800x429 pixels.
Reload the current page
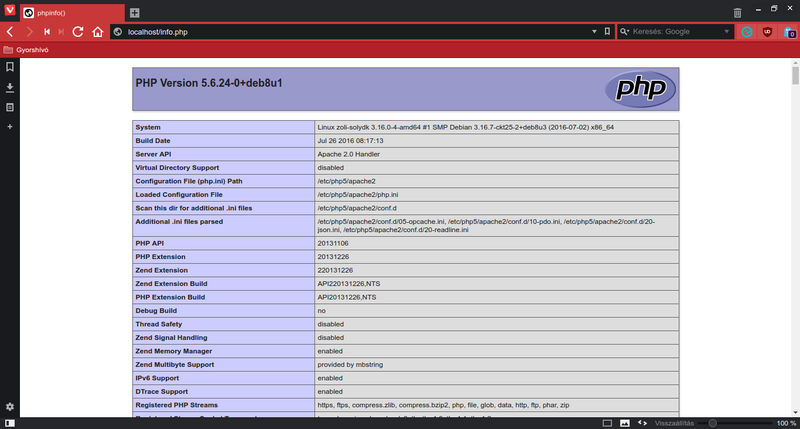click(78, 32)
